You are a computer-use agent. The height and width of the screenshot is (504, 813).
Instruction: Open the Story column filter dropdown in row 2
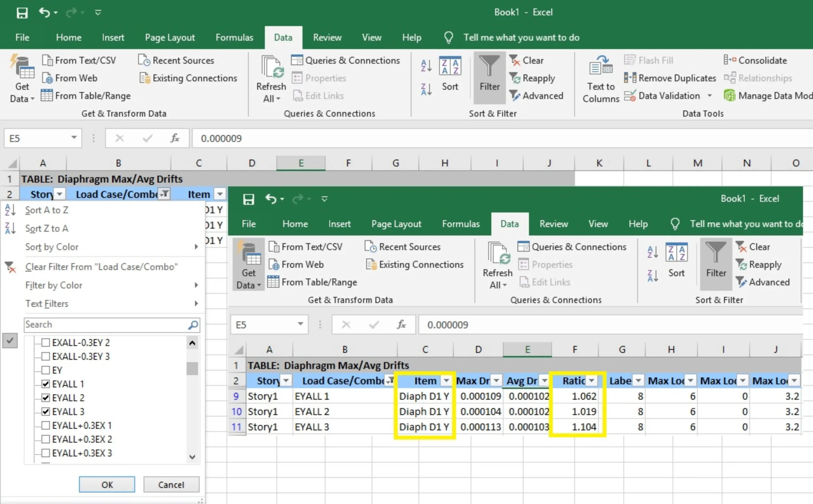(x=60, y=194)
